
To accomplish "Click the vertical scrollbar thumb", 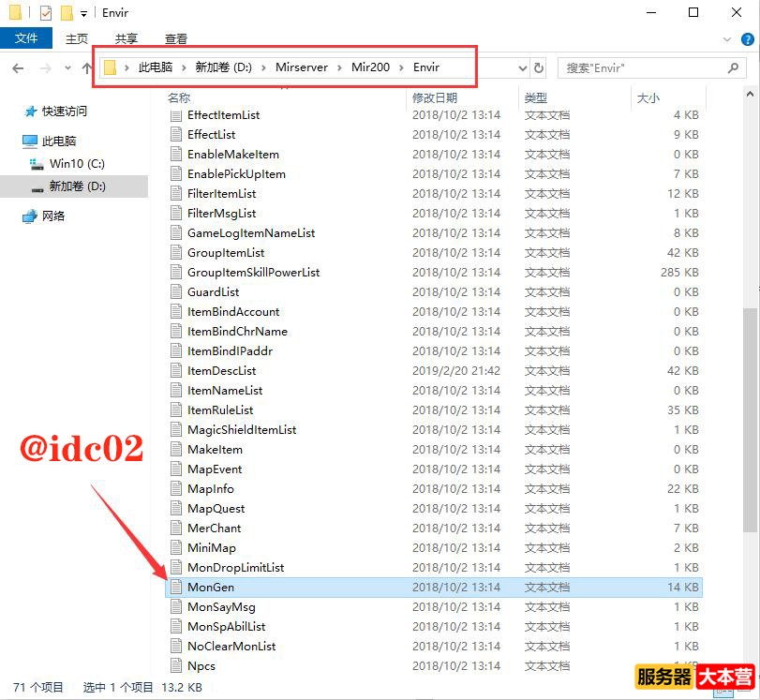I will tap(750, 419).
